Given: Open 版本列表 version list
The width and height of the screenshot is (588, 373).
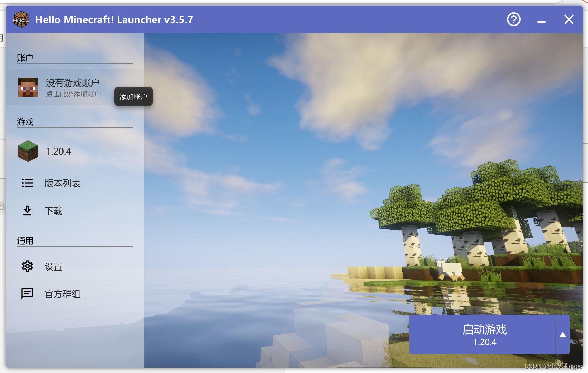Looking at the screenshot, I should (75, 183).
